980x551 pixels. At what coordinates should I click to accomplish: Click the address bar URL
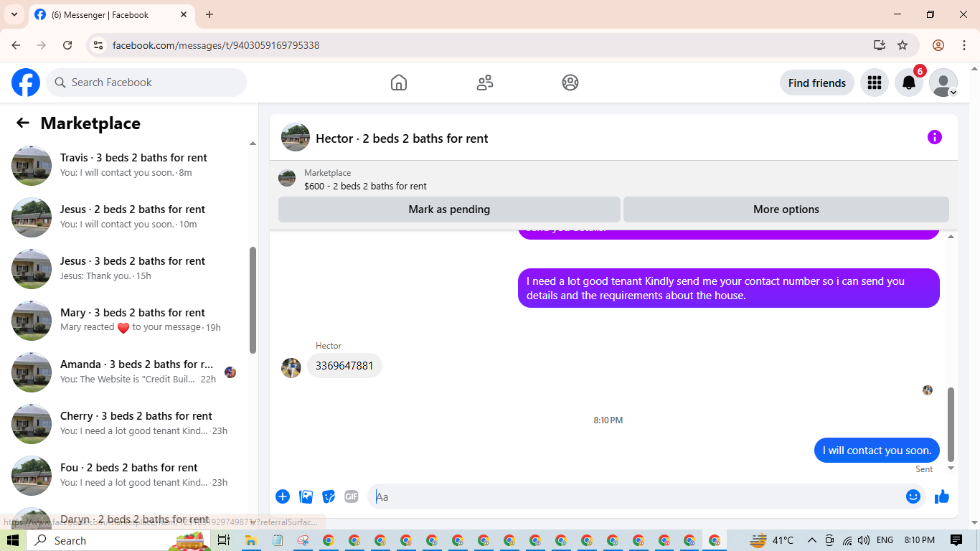(x=216, y=45)
